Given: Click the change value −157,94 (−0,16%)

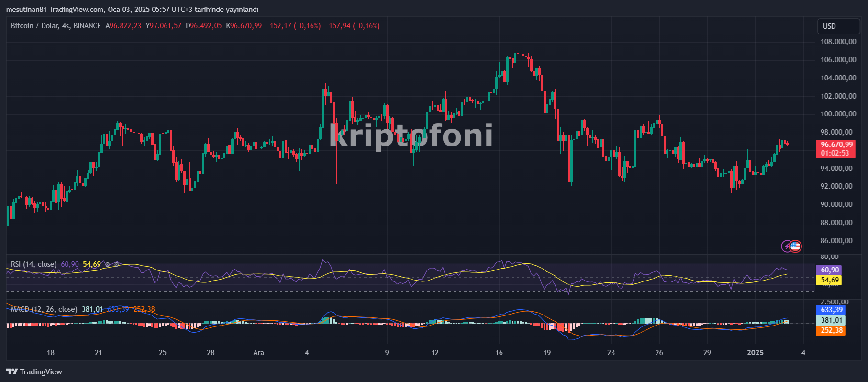Looking at the screenshot, I should click(352, 26).
